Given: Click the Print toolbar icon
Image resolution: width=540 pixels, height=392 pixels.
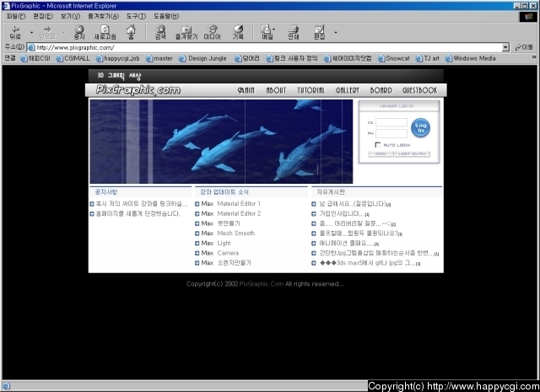Looking at the screenshot, I should pos(294,32).
